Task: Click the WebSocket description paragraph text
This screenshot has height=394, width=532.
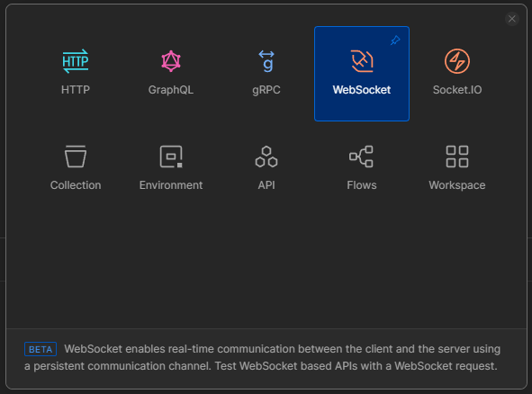Action: pos(262,357)
